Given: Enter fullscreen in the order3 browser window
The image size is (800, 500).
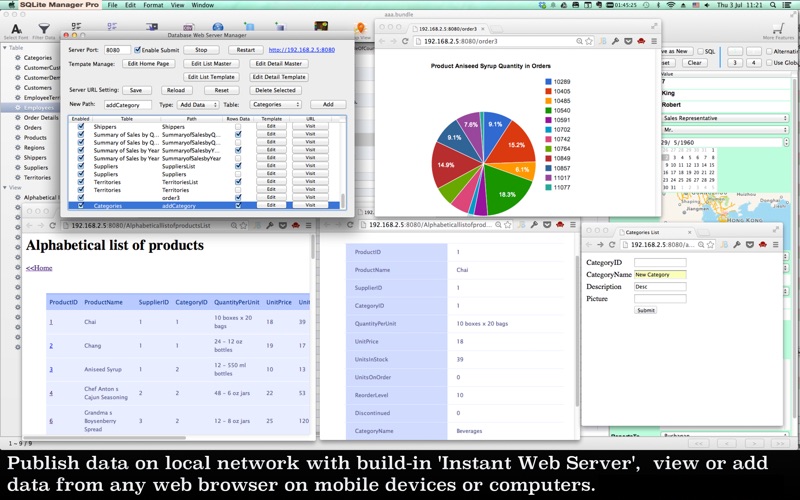Looking at the screenshot, I should click(654, 26).
